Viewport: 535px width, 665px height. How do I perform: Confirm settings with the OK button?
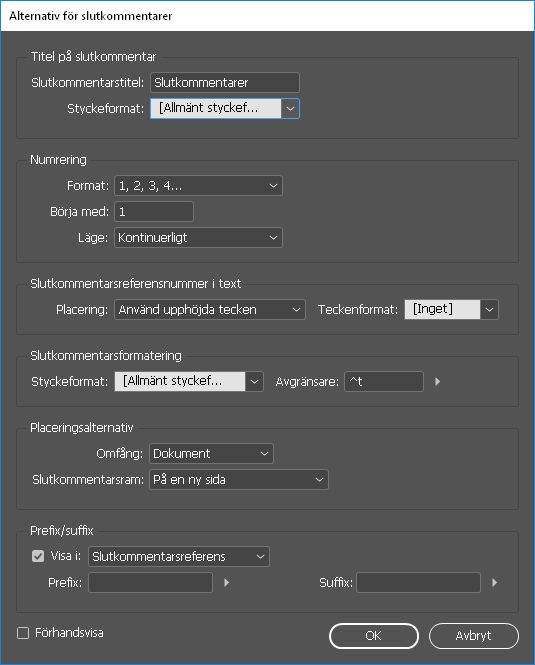click(374, 636)
